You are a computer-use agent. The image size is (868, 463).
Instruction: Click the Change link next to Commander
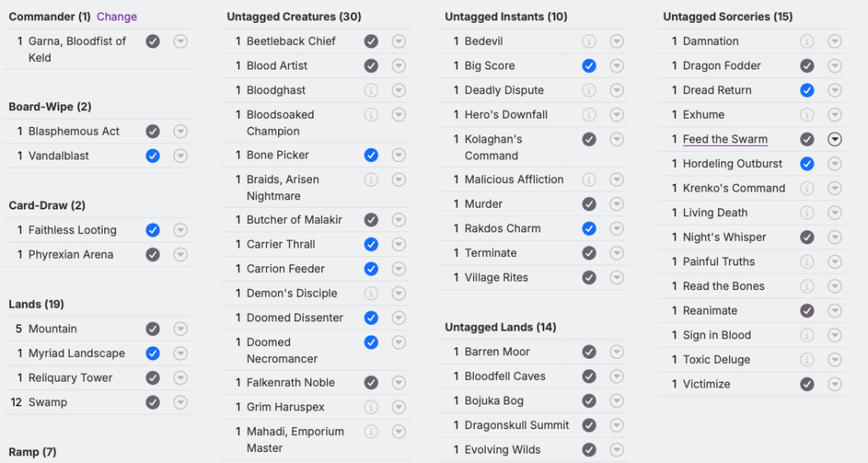point(117,17)
